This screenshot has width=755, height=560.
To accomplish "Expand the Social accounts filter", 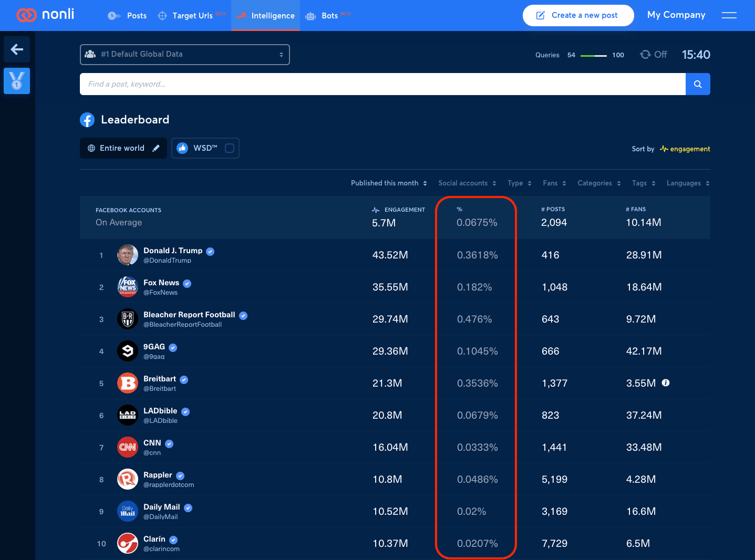I will pyautogui.click(x=468, y=183).
